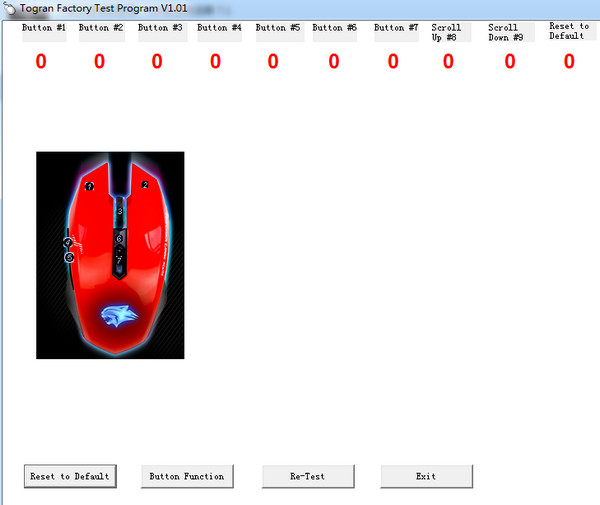The image size is (600, 505).
Task: Click the red counter under Button #6
Action: [x=334, y=61]
